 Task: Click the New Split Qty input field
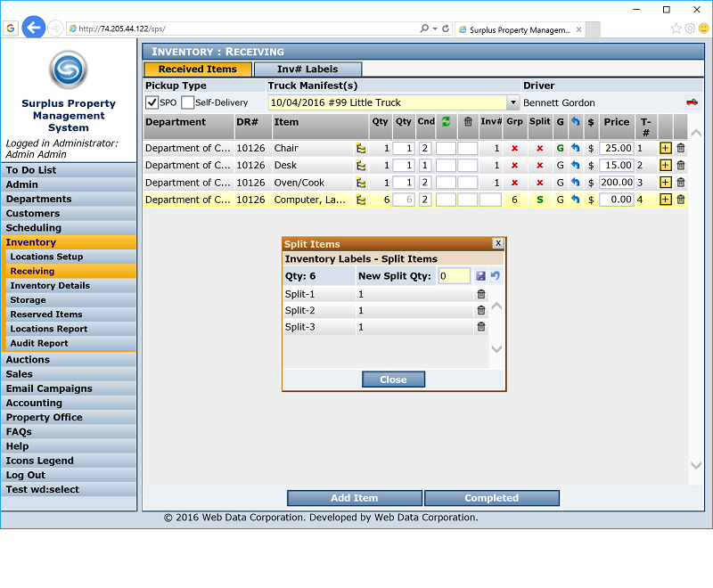point(454,276)
